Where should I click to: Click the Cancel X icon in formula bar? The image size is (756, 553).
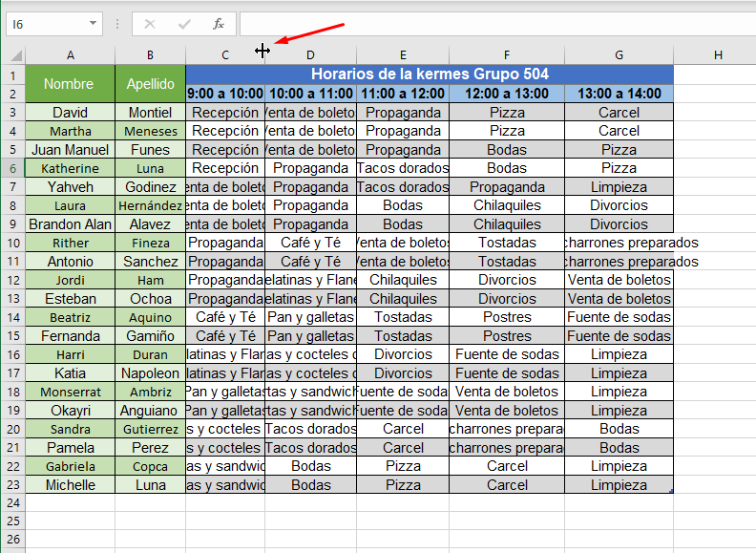click(151, 24)
